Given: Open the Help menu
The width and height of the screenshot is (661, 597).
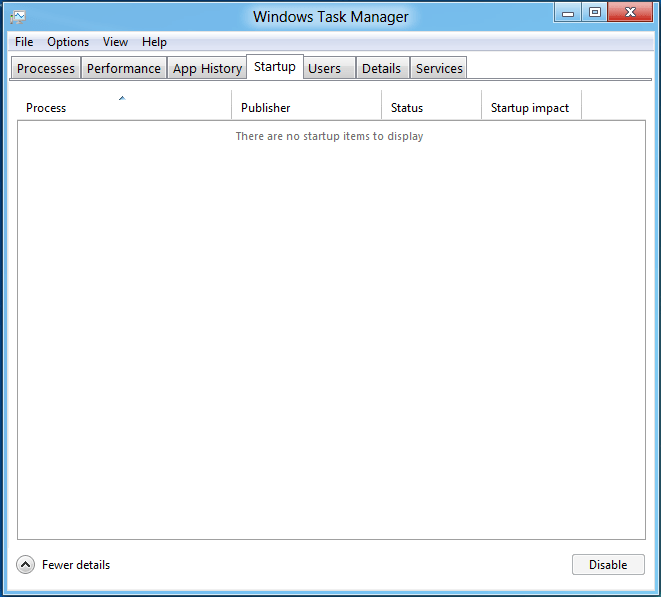Looking at the screenshot, I should coord(154,42).
